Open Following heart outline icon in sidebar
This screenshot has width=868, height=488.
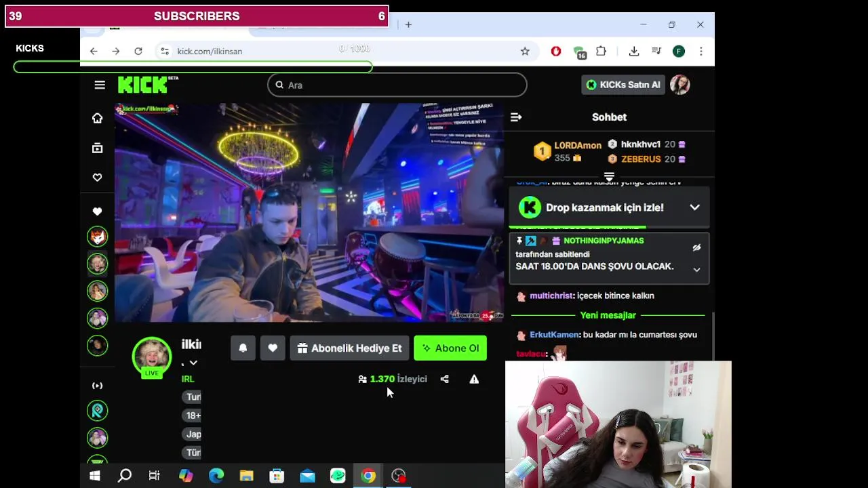tap(98, 178)
